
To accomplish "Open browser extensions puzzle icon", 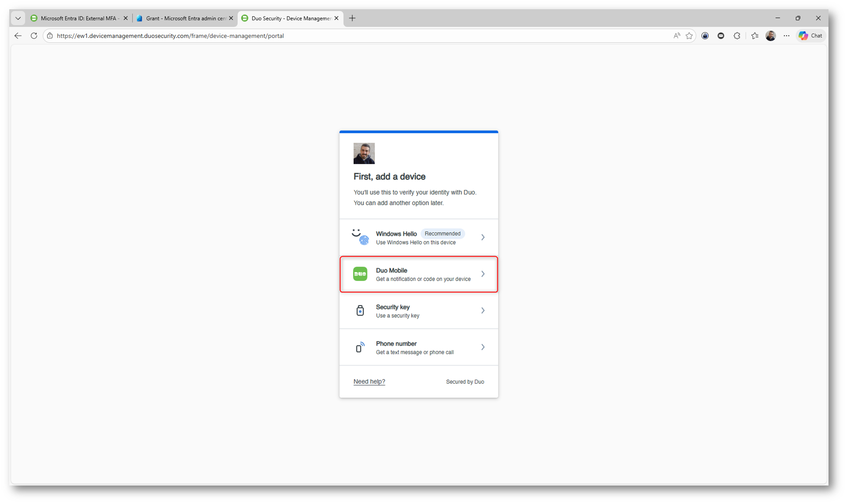I will (x=737, y=36).
